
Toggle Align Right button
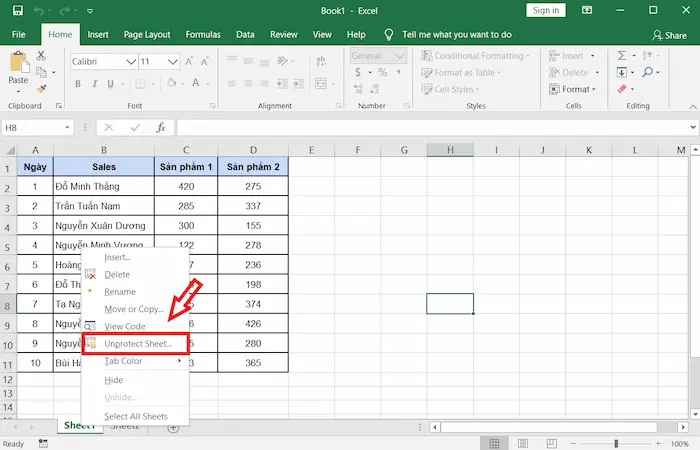pos(264,83)
